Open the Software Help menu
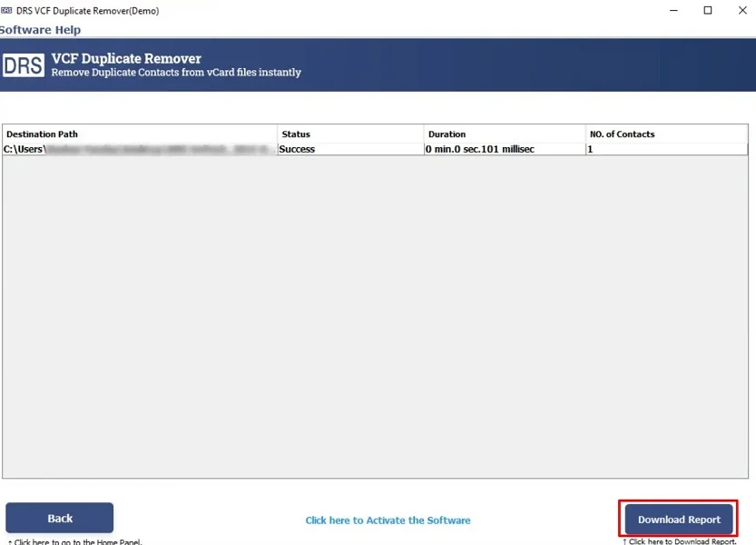756x545 pixels. point(41,30)
